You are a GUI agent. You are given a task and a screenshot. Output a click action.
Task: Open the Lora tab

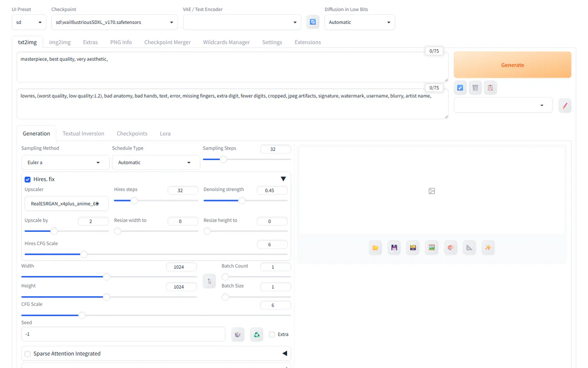(165, 133)
